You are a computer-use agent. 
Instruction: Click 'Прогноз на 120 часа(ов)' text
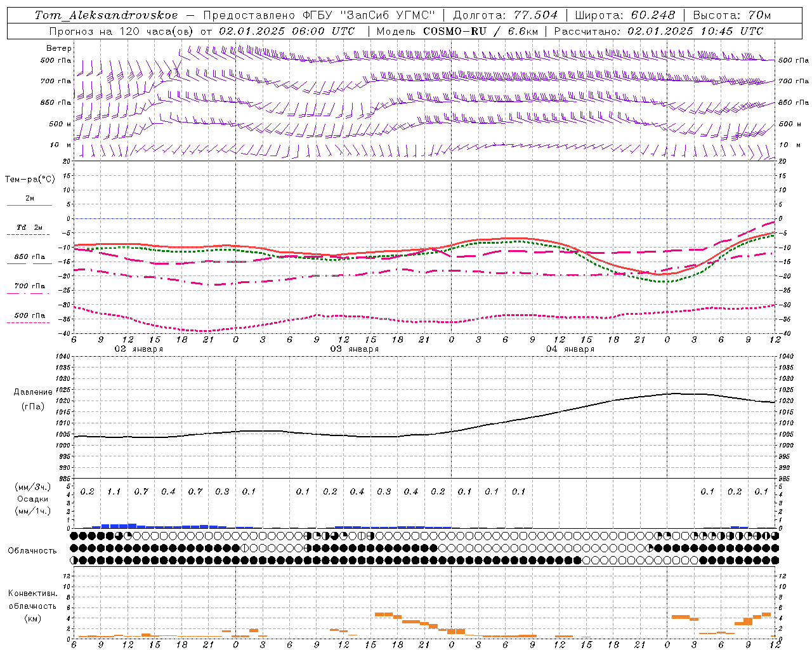click(x=122, y=31)
